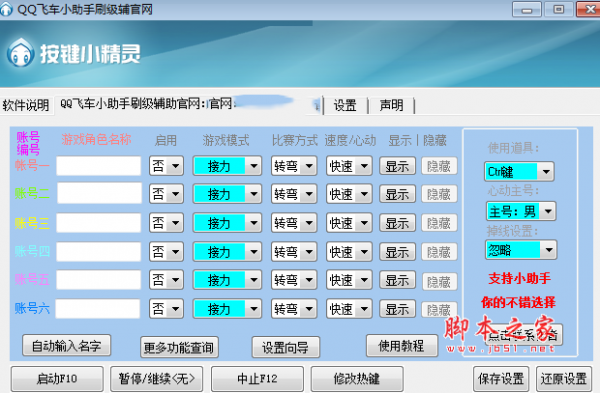
Task: Open the 启用 dropdown for 账号三
Action: (166, 223)
